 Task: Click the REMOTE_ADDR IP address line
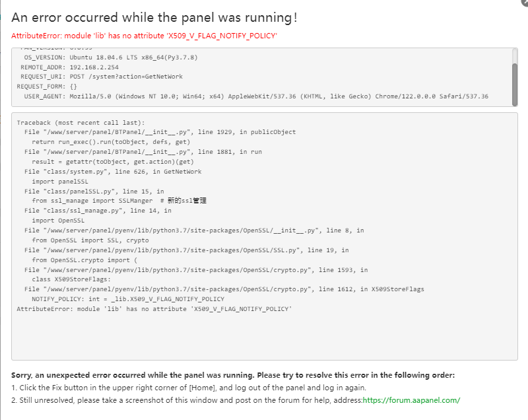(69, 67)
